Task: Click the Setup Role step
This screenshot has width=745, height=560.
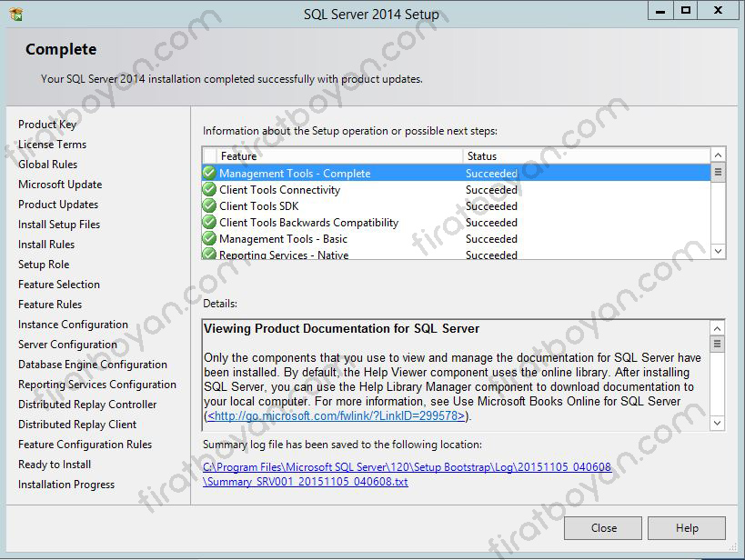Action: [44, 264]
